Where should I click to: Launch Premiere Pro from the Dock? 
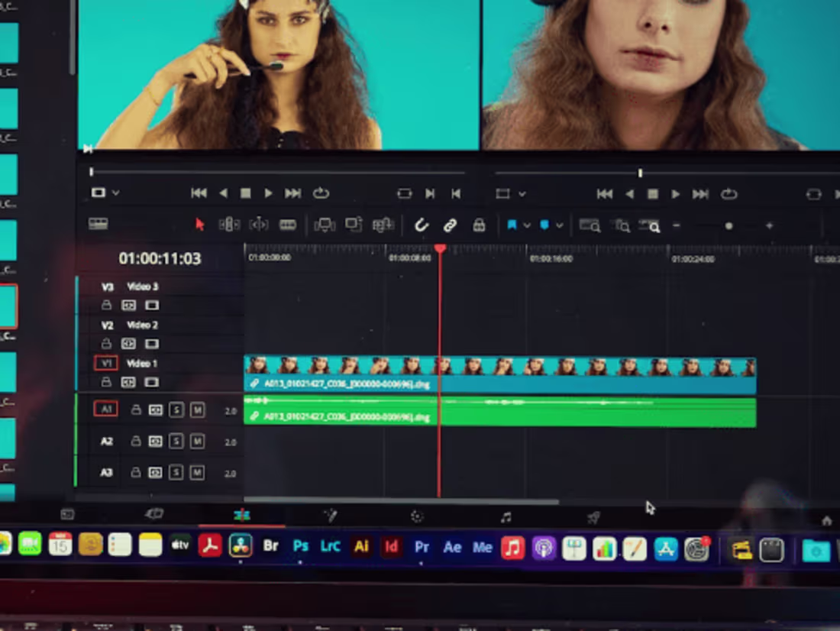(422, 548)
